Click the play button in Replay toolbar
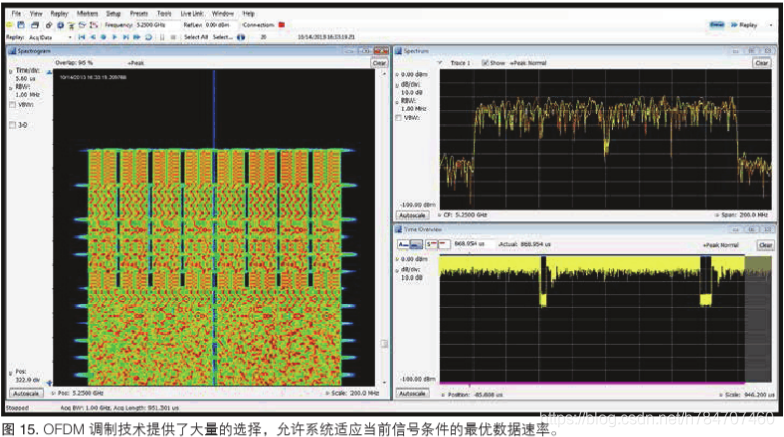This screenshot has width=784, height=437. click(x=114, y=37)
